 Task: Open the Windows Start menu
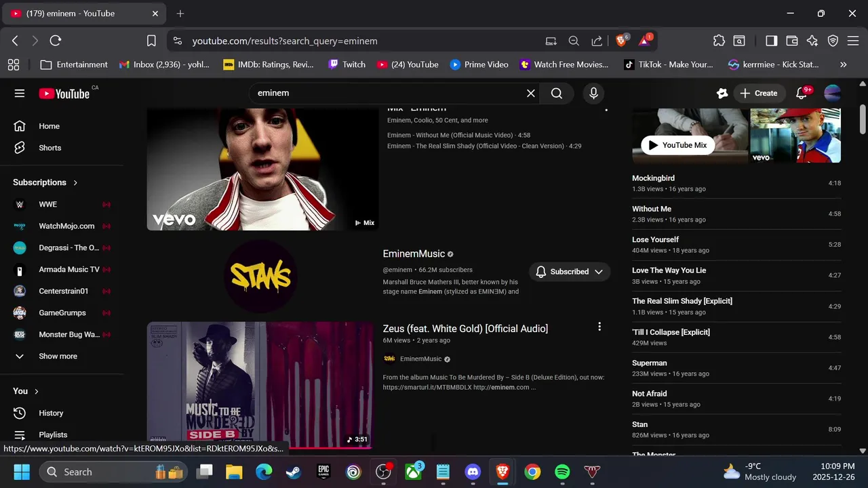(22, 472)
